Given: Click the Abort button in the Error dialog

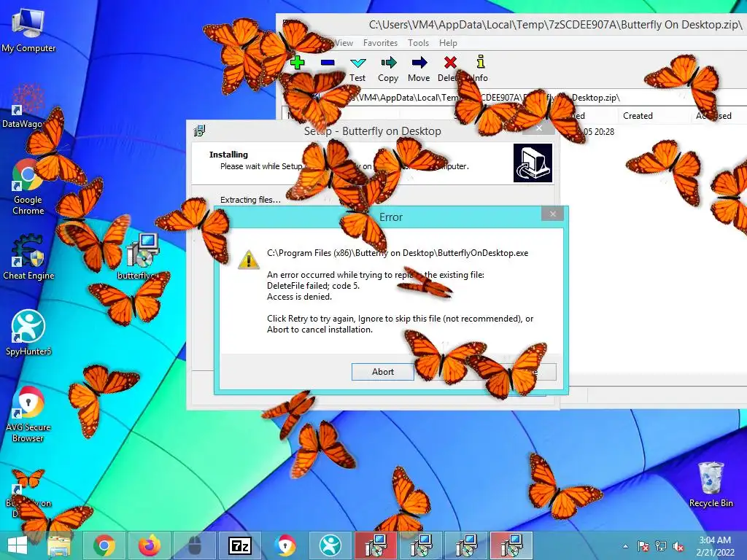Looking at the screenshot, I should pyautogui.click(x=382, y=372).
